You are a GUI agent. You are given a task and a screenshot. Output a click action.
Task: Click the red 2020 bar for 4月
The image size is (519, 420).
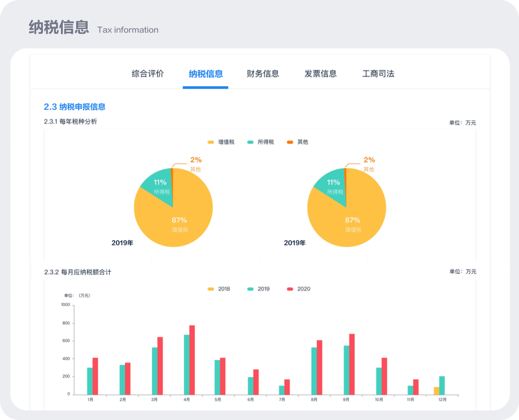[192, 360]
